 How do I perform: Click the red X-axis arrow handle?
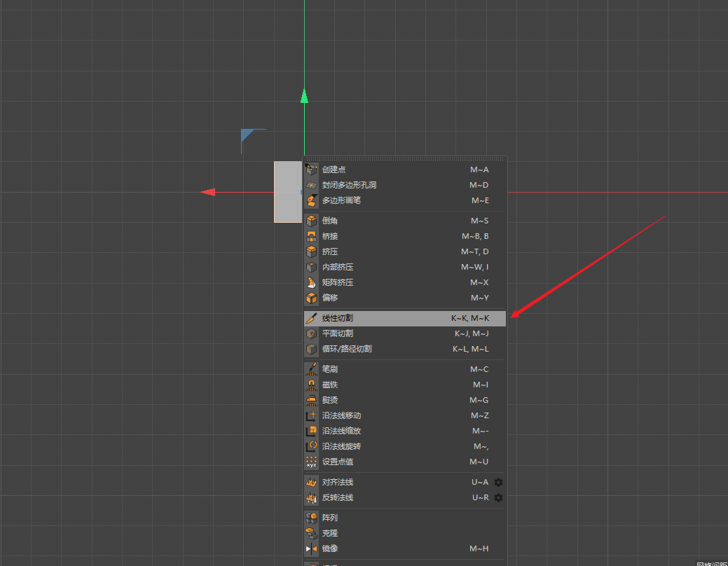(207, 192)
